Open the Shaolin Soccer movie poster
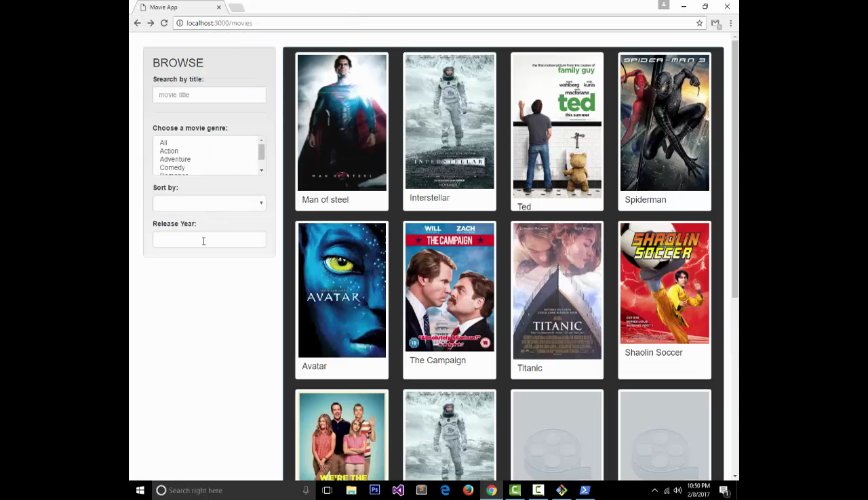This screenshot has width=868, height=500. coord(665,283)
